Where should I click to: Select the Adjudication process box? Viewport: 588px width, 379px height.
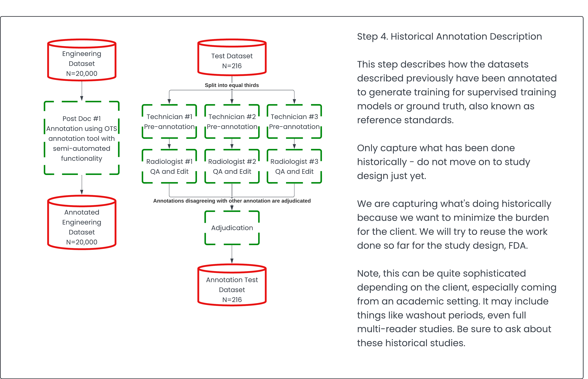232,228
